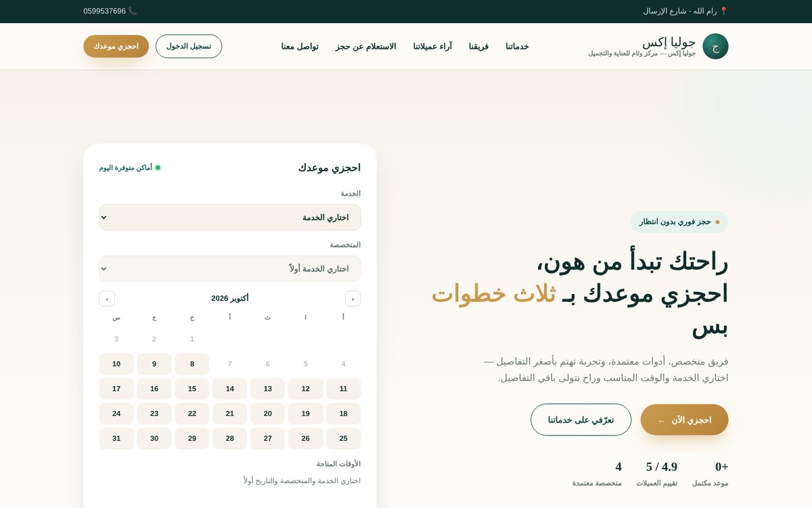
Task: Select October 28 on the calendar
Action: 230,438
